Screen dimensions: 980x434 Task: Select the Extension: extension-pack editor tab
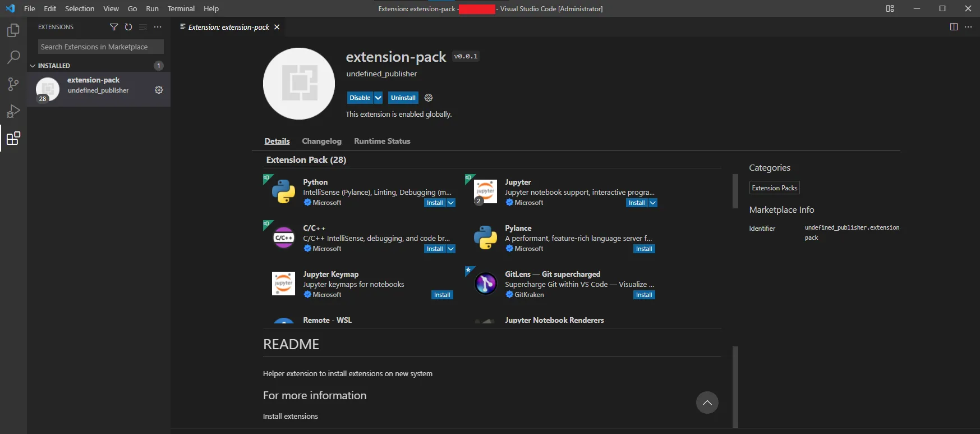228,27
